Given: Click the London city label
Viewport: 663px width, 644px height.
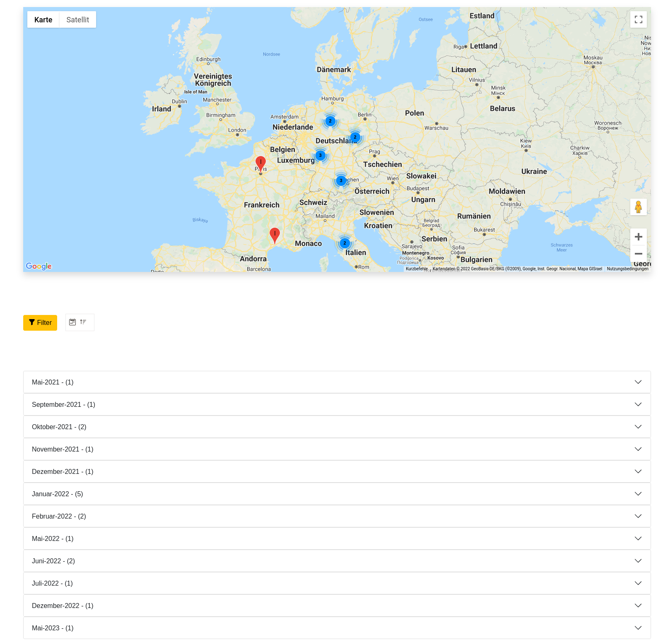Looking at the screenshot, I should (237, 130).
